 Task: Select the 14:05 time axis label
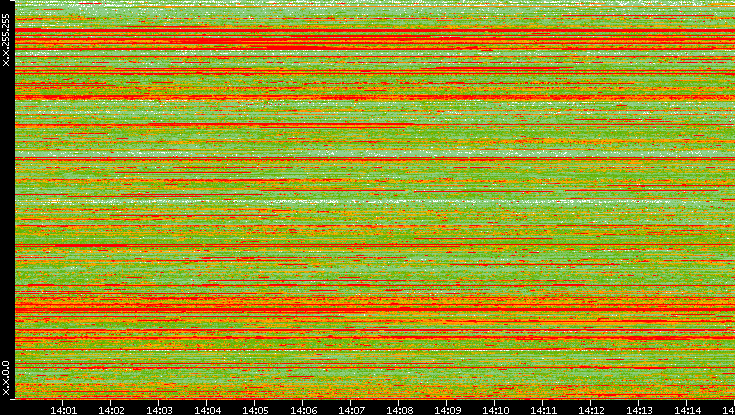[x=255, y=410]
